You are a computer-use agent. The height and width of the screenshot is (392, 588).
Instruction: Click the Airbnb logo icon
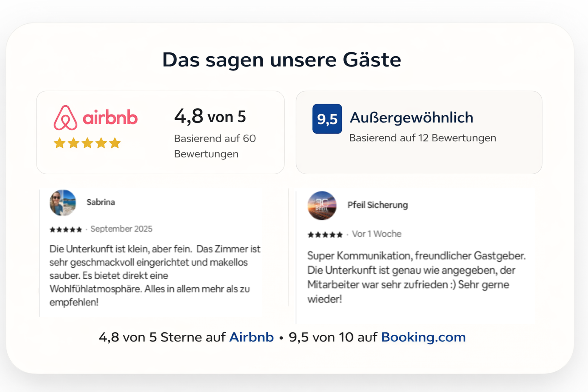click(x=65, y=118)
